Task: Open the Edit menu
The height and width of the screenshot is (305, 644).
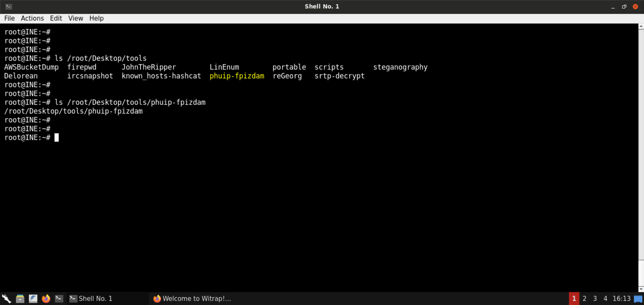Action: tap(56, 18)
